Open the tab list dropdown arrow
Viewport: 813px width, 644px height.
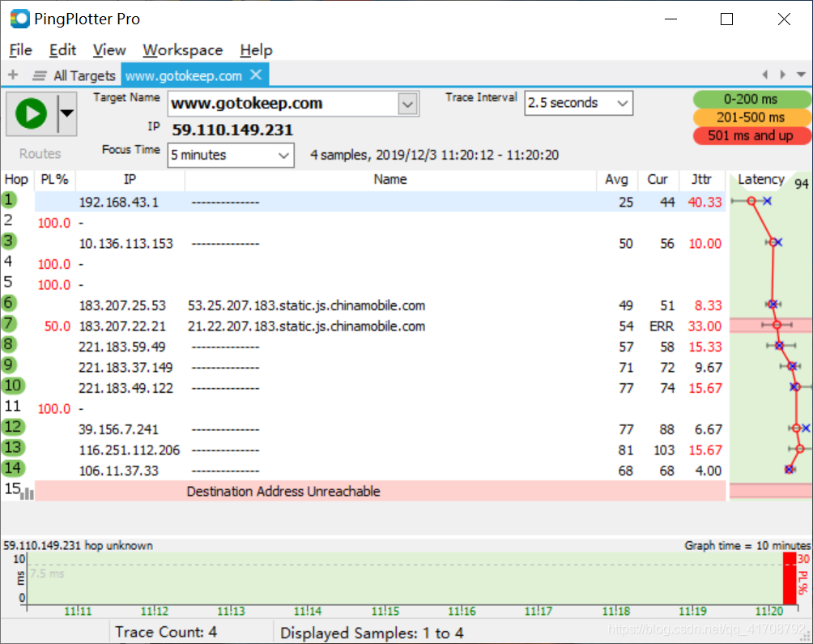801,75
